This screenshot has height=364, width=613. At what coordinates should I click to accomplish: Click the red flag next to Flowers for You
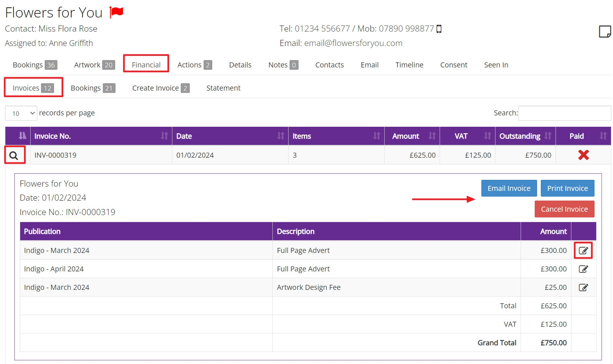click(x=116, y=12)
